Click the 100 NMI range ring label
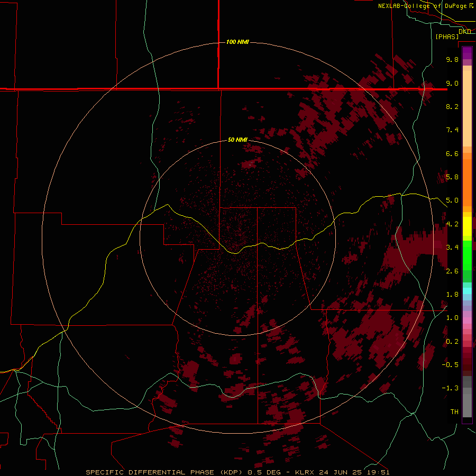This screenshot has width=476, height=476. tap(237, 42)
